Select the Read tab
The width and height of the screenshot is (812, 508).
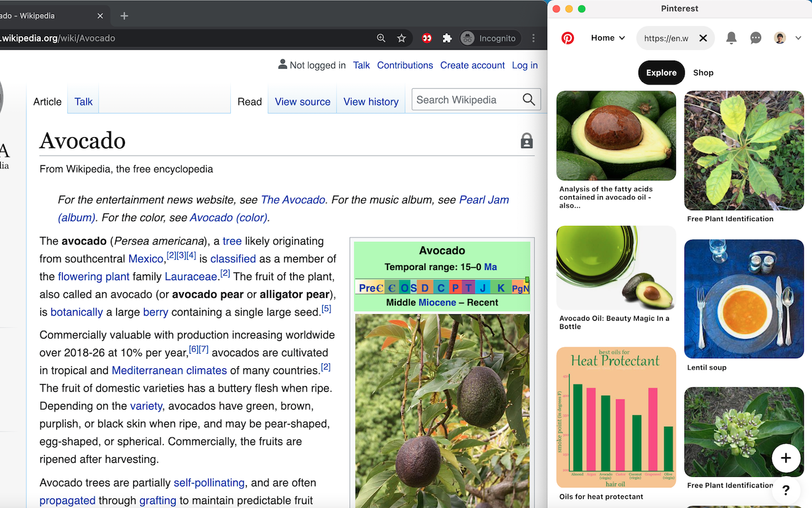(x=249, y=102)
